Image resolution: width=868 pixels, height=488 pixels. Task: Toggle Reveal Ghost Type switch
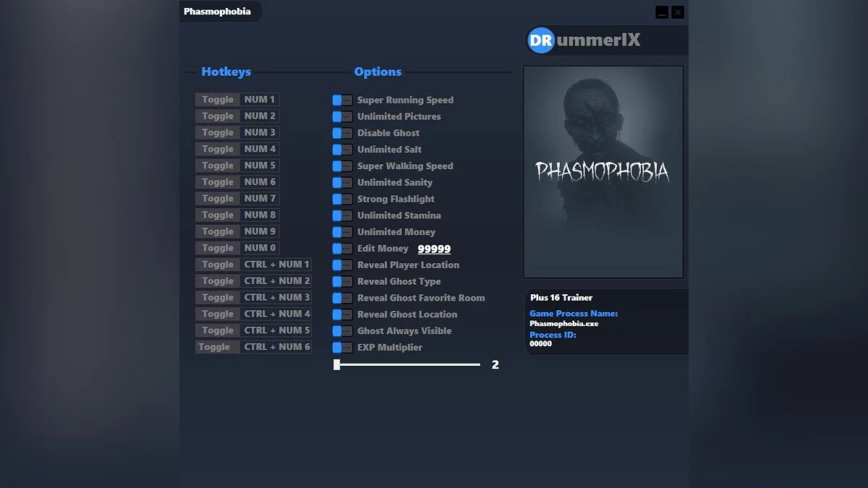pyautogui.click(x=342, y=282)
